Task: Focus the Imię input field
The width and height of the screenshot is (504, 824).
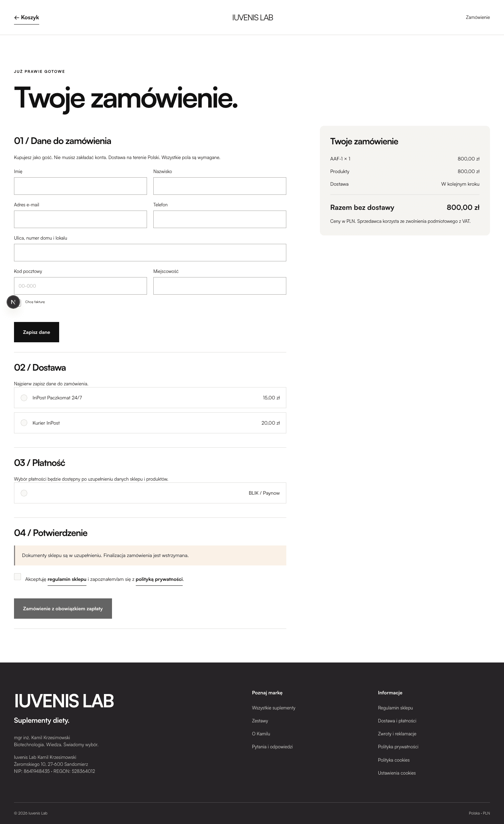Action: pos(80,186)
